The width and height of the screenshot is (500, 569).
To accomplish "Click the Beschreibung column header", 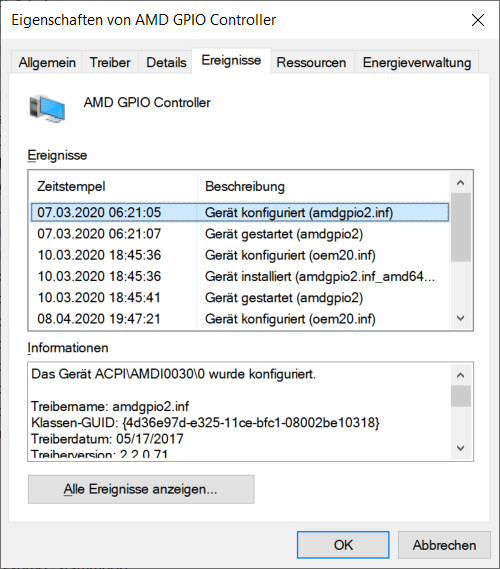I will coord(323,187).
